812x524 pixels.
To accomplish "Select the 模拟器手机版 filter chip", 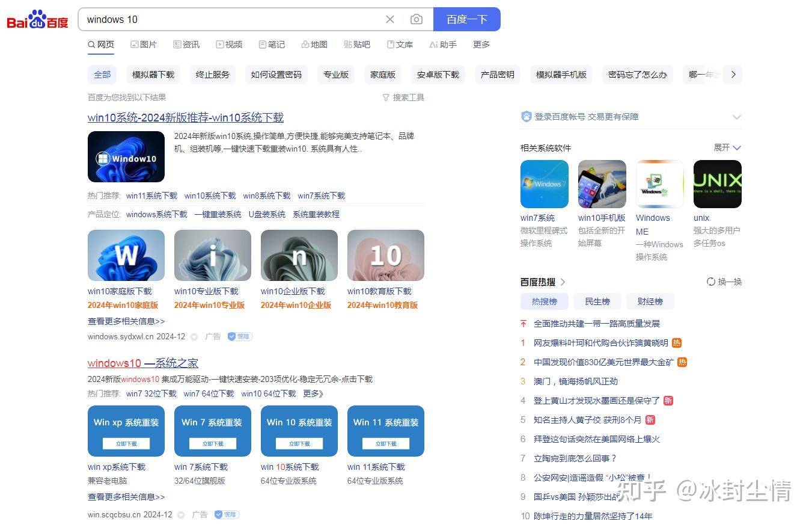I will coord(561,75).
